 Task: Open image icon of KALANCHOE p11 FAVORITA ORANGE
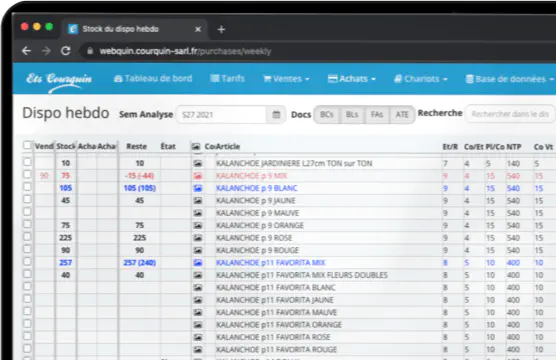198,325
